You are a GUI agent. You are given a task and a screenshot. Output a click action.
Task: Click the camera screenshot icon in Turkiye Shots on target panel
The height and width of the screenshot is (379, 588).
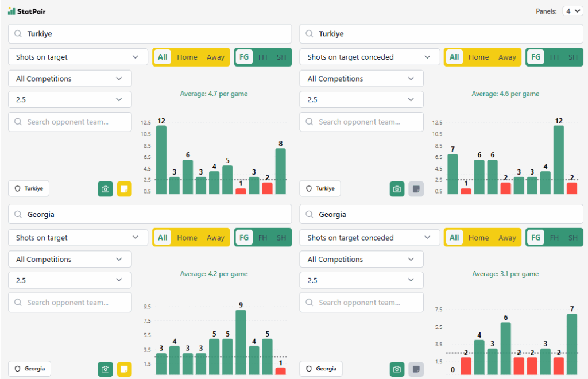click(x=105, y=189)
